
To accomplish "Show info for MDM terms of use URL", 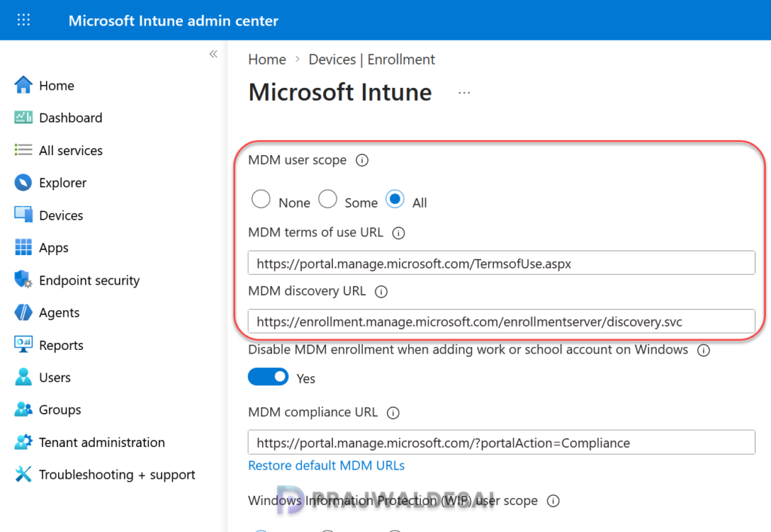I will [398, 233].
